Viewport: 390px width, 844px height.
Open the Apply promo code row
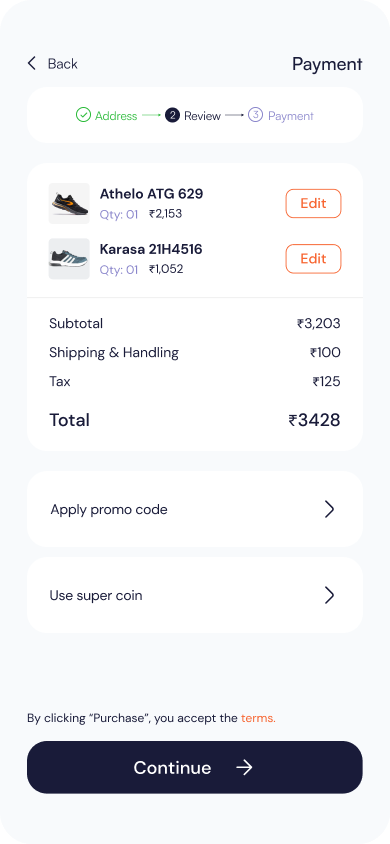pyautogui.click(x=195, y=509)
